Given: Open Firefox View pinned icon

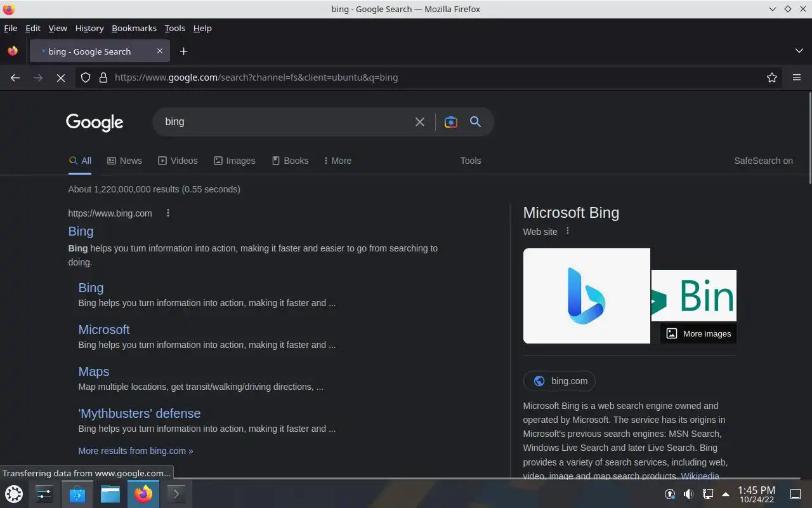Looking at the screenshot, I should tap(13, 51).
